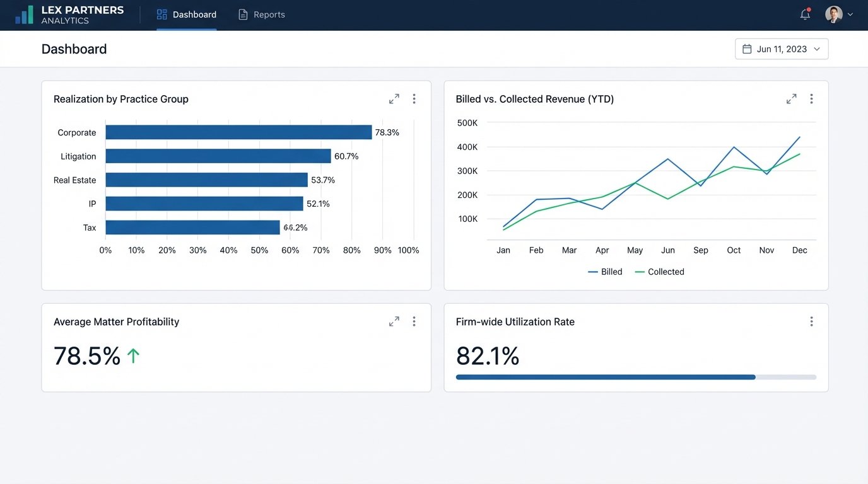The width and height of the screenshot is (868, 484).
Task: Click the Lex Partners Analytics logo
Action: pos(69,14)
